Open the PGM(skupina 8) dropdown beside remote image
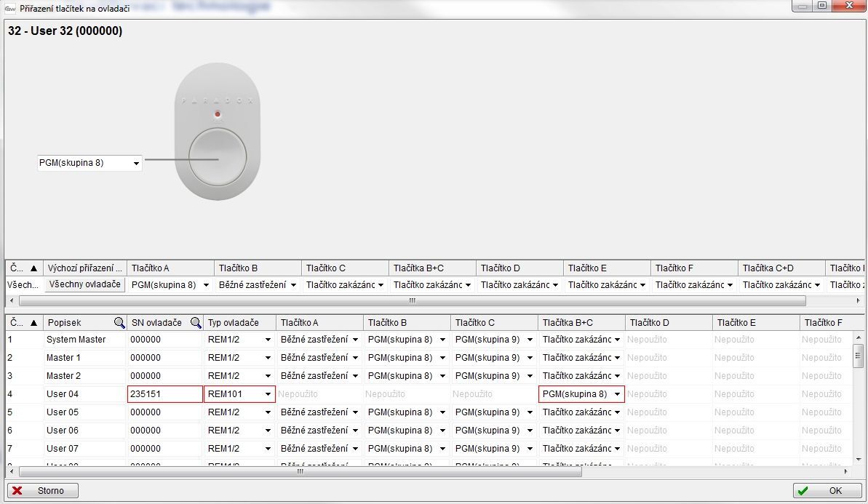868x504 pixels. (136, 164)
